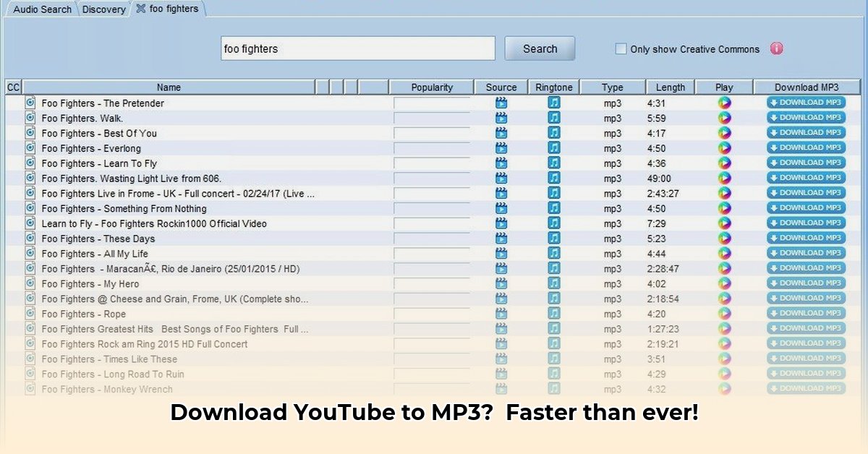The image size is (868, 454).
Task: Download MP3 for "Foo Fighters - Everlong"
Action: tap(806, 147)
